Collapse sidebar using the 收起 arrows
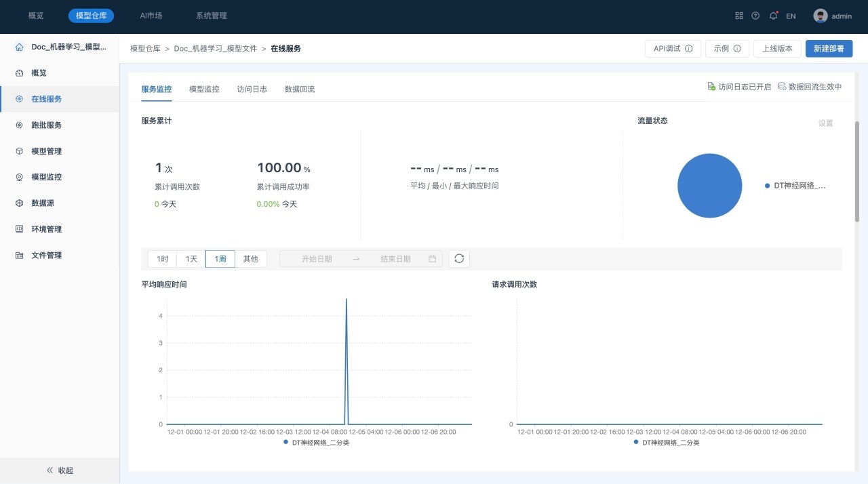 tap(60, 470)
